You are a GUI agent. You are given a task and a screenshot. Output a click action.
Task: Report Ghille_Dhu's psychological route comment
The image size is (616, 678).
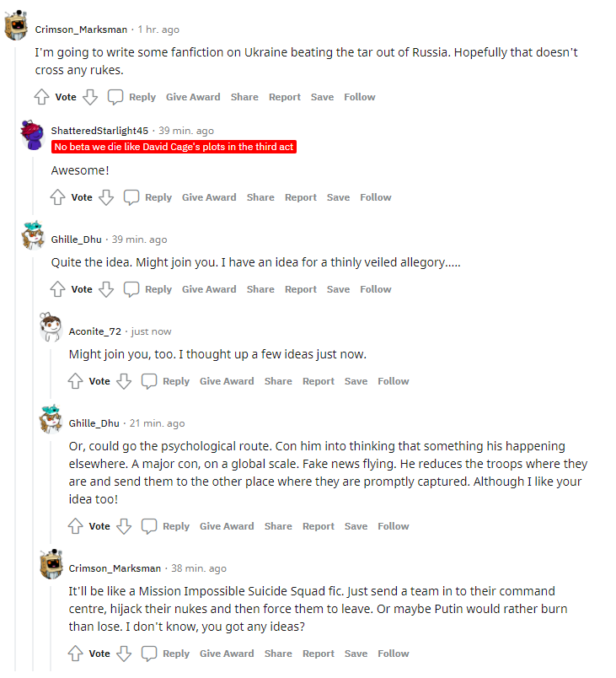click(x=319, y=526)
